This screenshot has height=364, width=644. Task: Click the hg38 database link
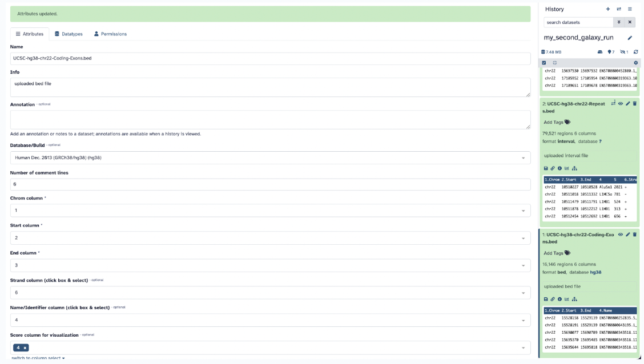coord(595,272)
